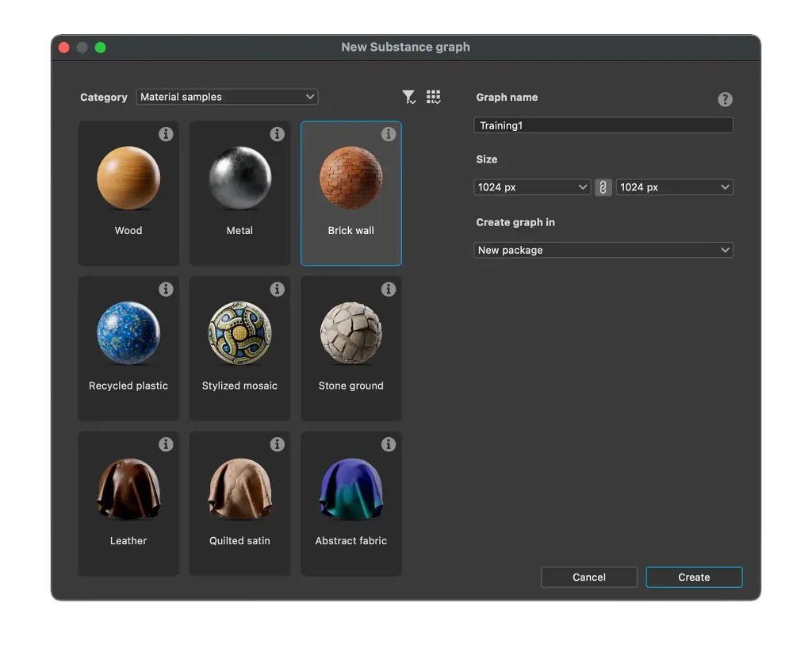Show info for Stylized mosaic template

pos(277,290)
